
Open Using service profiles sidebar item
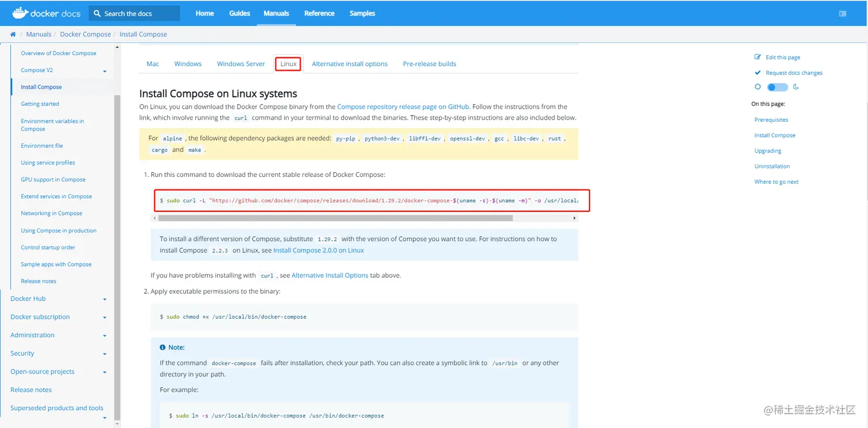pos(48,163)
